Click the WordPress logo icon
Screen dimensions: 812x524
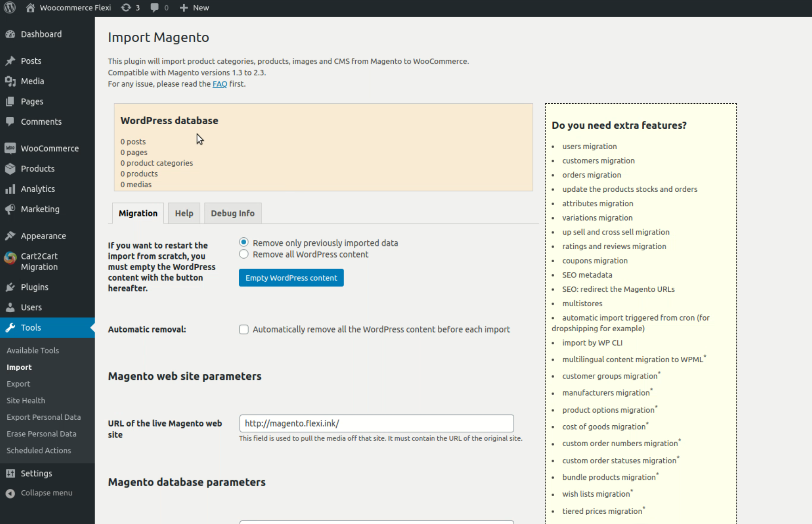click(10, 7)
